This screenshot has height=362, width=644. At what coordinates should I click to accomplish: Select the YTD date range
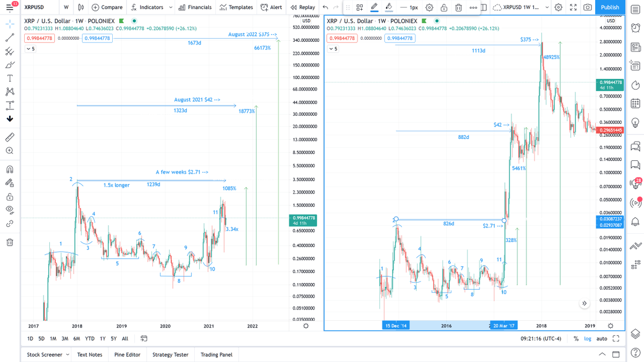pyautogui.click(x=90, y=338)
